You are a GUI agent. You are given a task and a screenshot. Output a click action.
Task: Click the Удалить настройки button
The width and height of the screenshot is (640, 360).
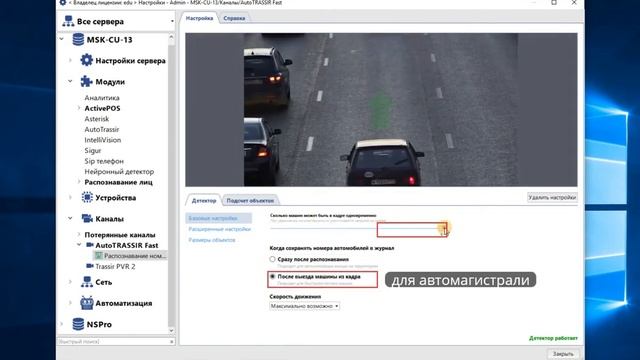[552, 198]
